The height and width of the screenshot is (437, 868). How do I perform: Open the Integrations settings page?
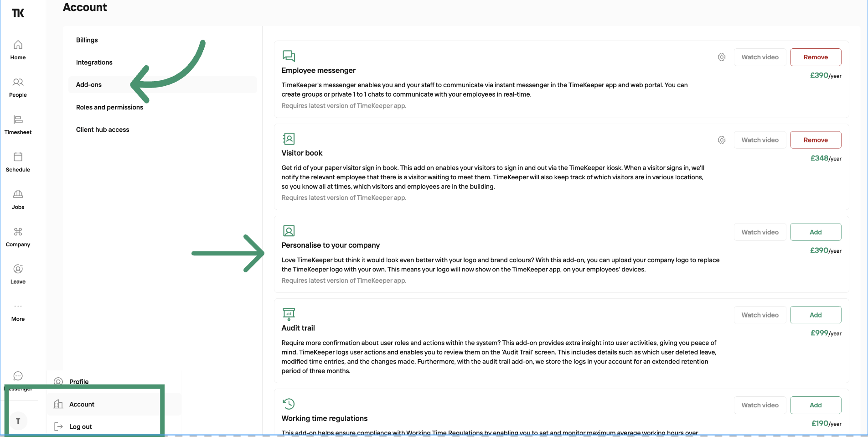pos(94,62)
